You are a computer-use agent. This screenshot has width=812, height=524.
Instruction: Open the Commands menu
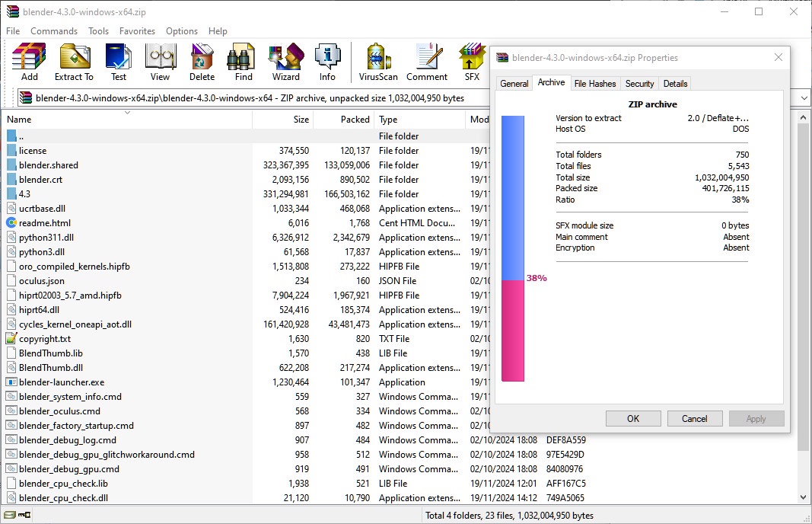(x=54, y=31)
